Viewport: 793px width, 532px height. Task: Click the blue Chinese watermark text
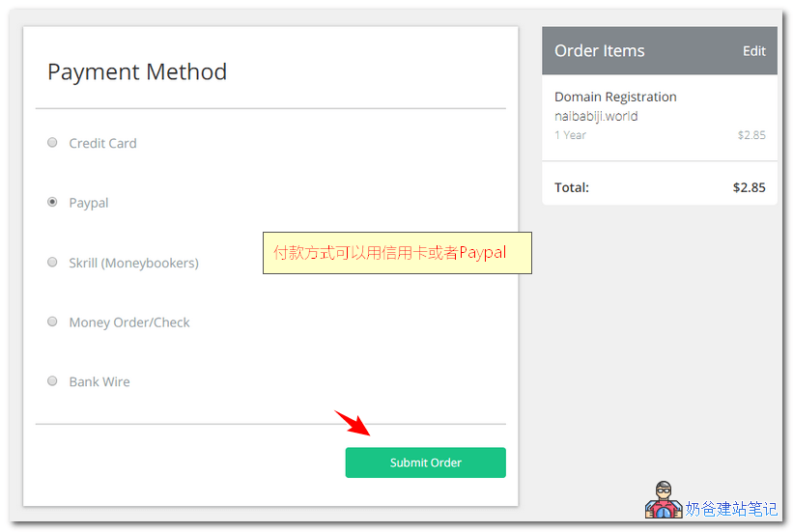pyautogui.click(x=731, y=508)
